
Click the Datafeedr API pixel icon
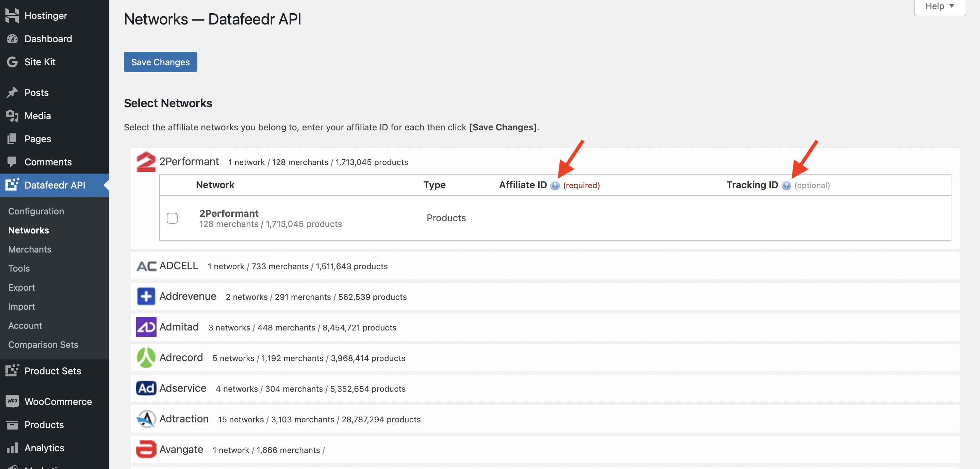[x=12, y=185]
